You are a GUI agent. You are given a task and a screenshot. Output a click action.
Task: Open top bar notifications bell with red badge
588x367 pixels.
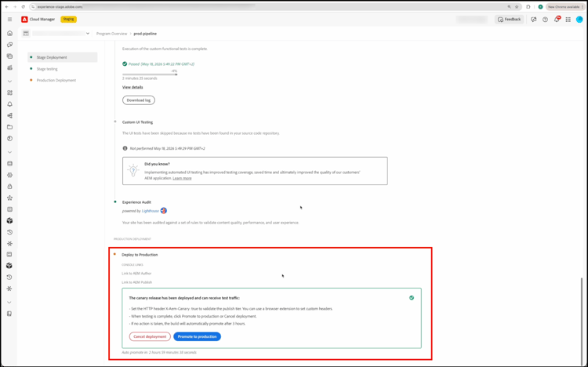coord(557,19)
